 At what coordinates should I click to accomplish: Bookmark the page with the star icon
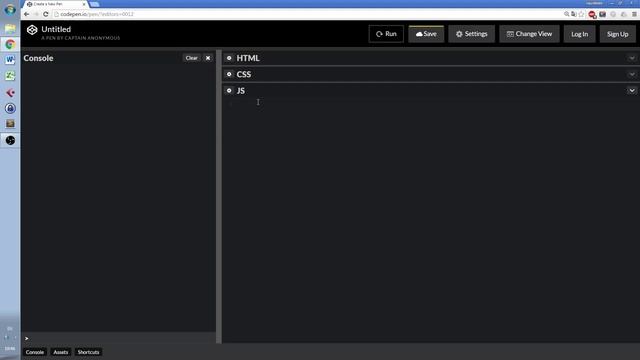[x=581, y=14]
